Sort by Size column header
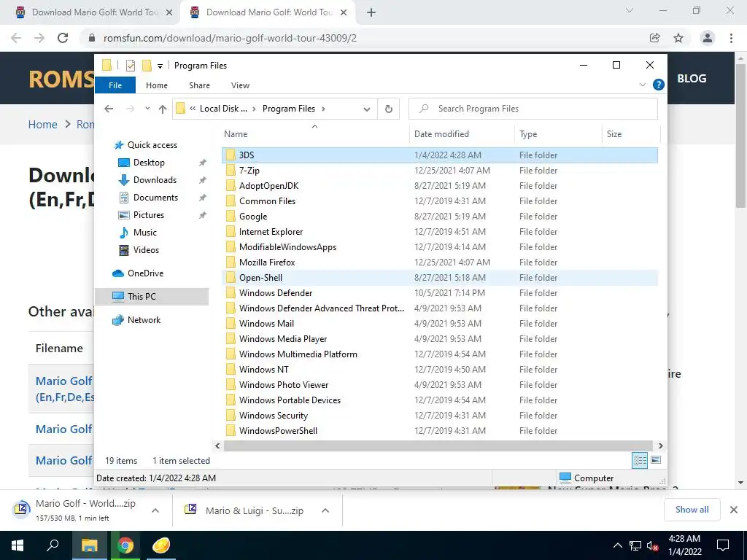The image size is (747, 560). [631, 134]
